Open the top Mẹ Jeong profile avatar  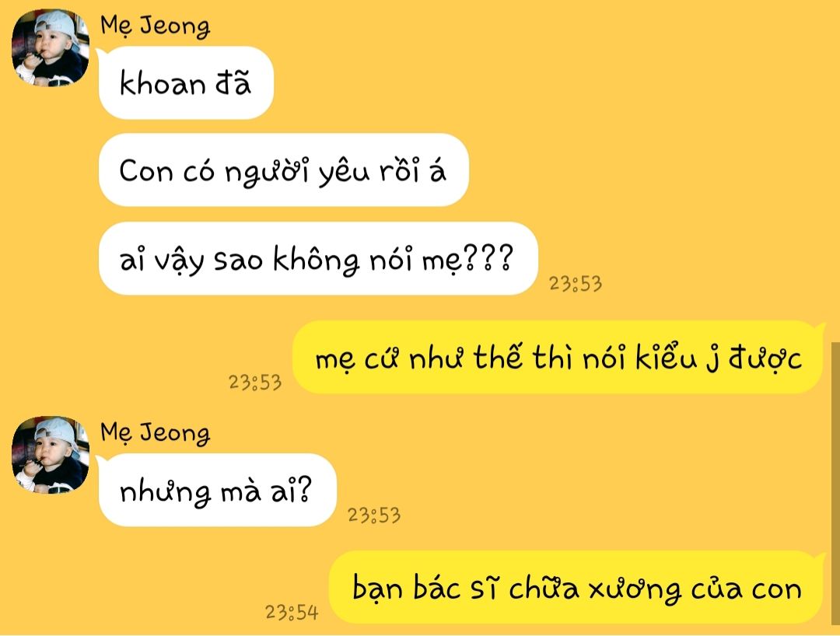[51, 47]
